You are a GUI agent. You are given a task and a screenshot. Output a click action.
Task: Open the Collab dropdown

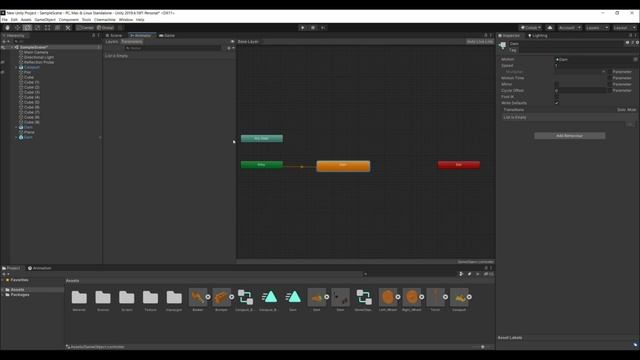pyautogui.click(x=531, y=28)
